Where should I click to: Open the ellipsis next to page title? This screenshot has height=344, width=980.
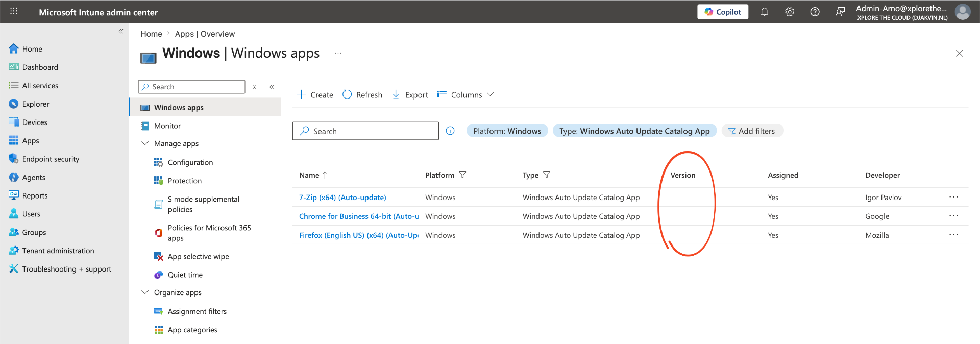coord(338,53)
